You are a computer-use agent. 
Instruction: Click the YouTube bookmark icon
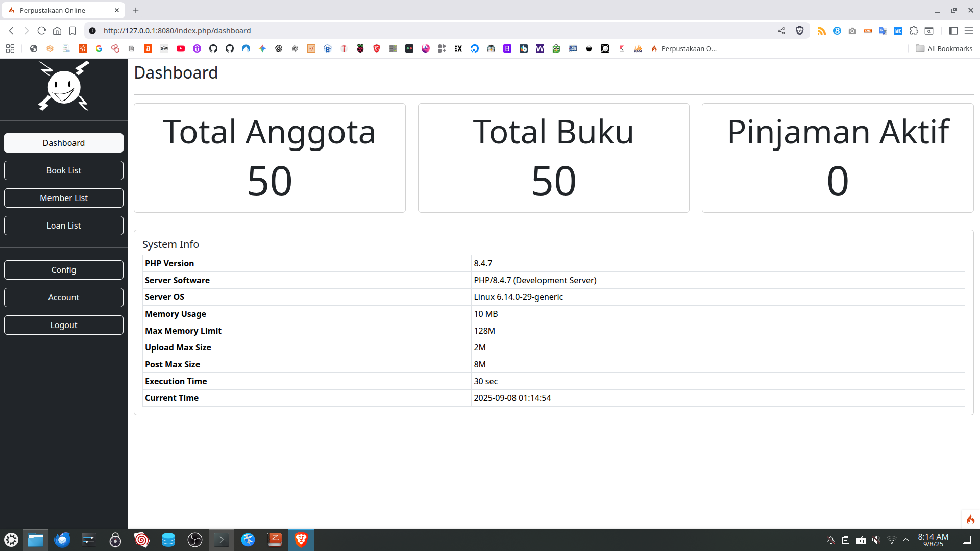click(x=181, y=48)
